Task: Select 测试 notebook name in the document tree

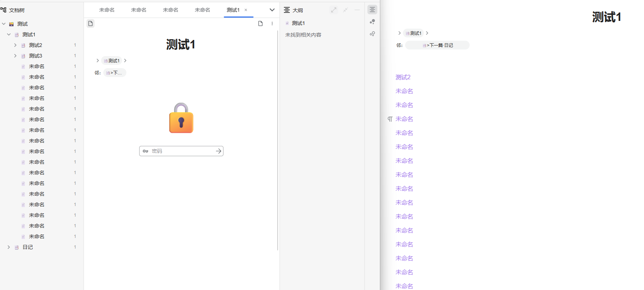Action: point(23,24)
